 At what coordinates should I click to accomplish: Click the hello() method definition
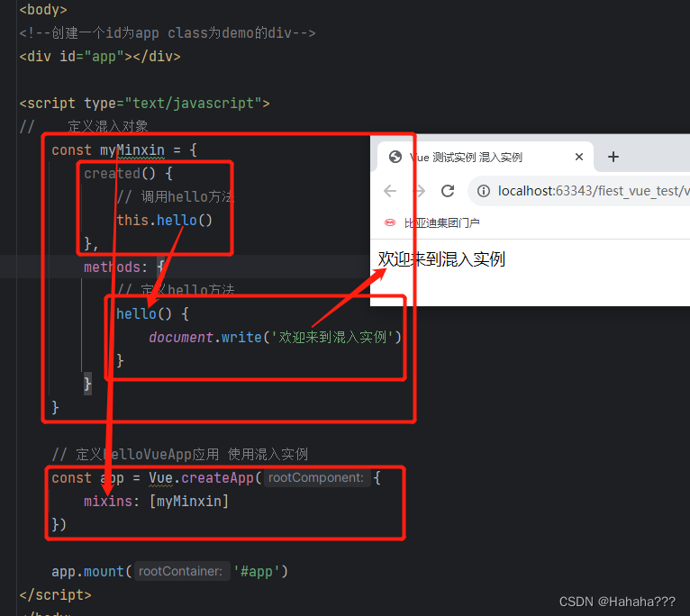coord(152,313)
